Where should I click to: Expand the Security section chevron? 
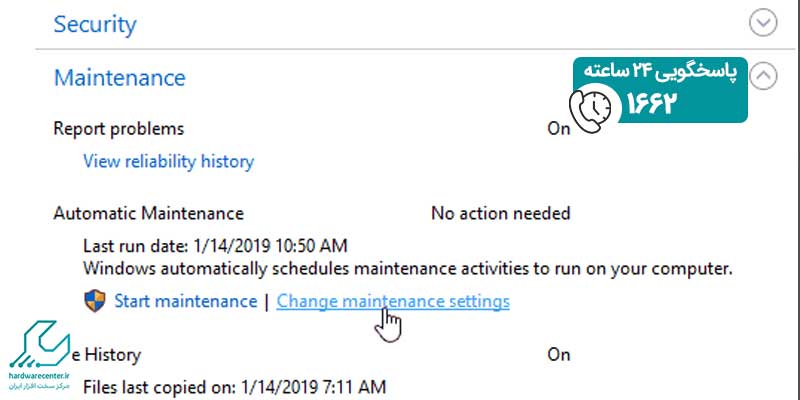coord(763,23)
